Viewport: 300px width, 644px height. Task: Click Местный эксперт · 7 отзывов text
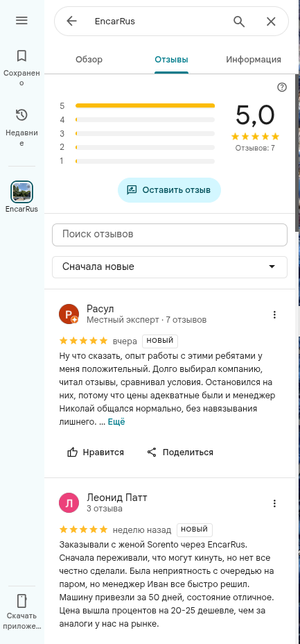pyautogui.click(x=147, y=319)
